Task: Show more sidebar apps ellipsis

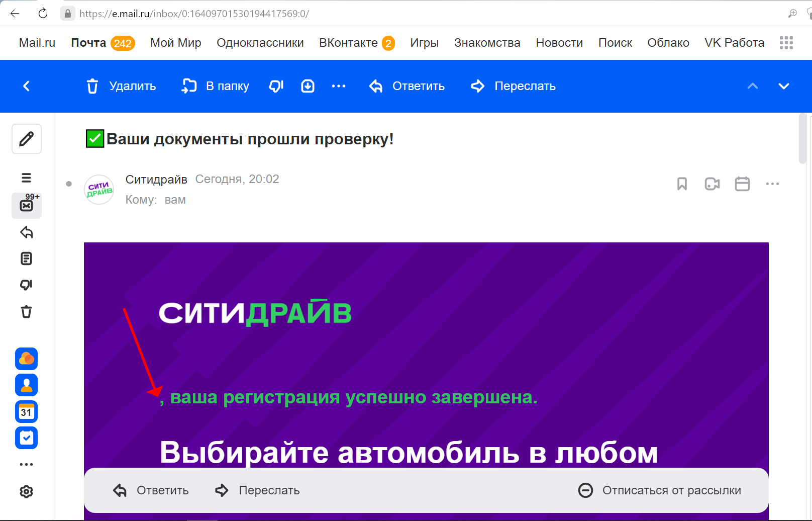Action: tap(27, 464)
